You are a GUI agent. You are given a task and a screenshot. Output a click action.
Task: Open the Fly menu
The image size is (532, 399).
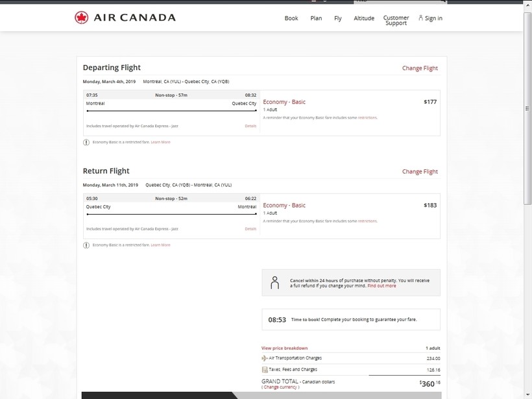coord(338,18)
